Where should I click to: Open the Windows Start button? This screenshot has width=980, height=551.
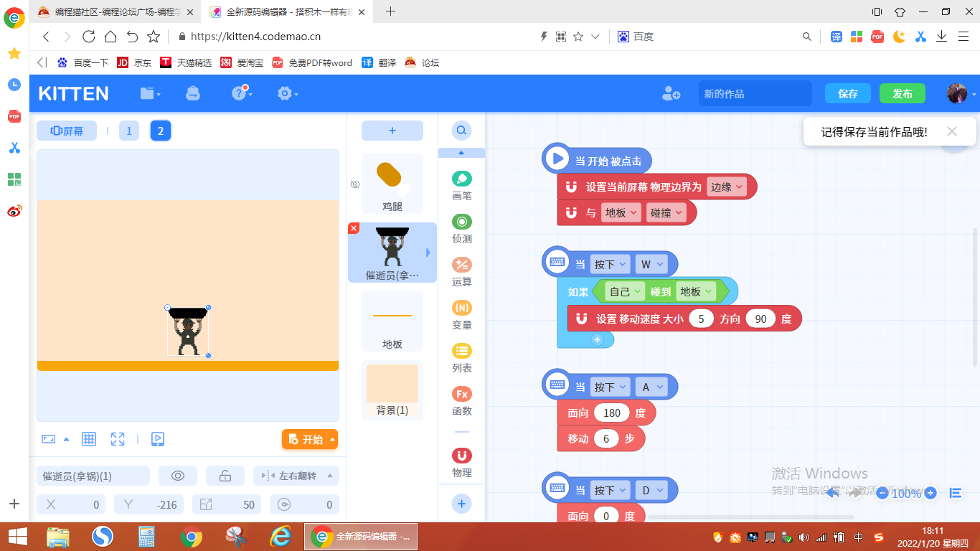pyautogui.click(x=17, y=536)
